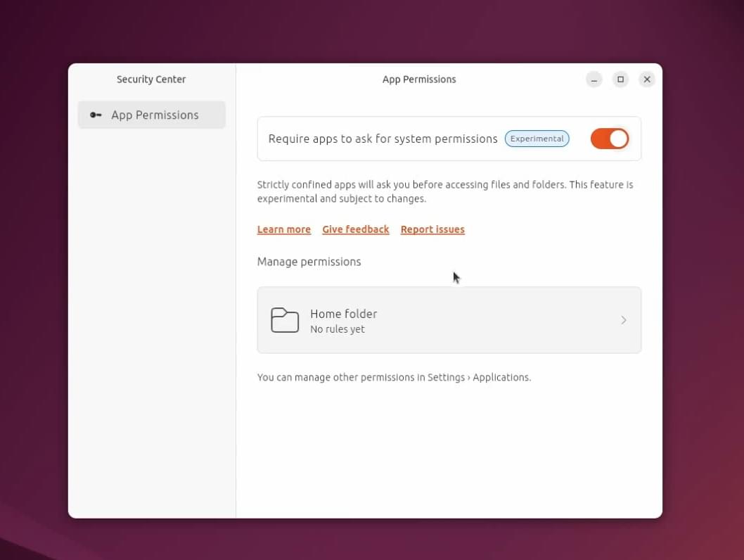
Task: Open the Home folder permissions row
Action: (x=449, y=320)
